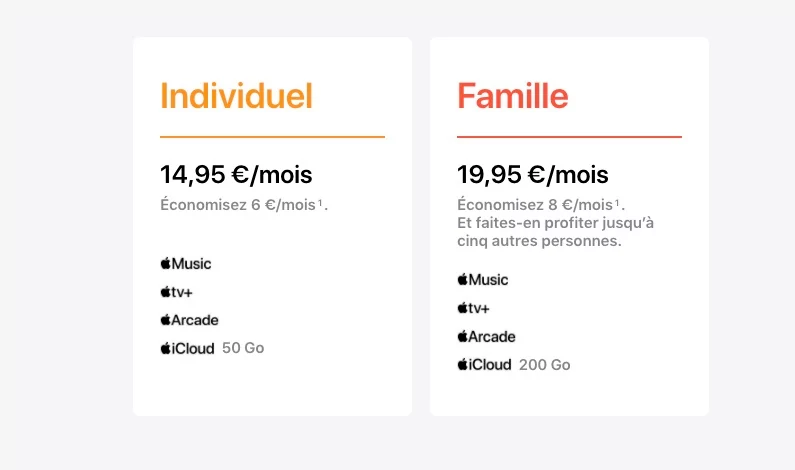The image size is (795, 470).
Task: Click the orange divider under Individuel
Action: point(272,137)
